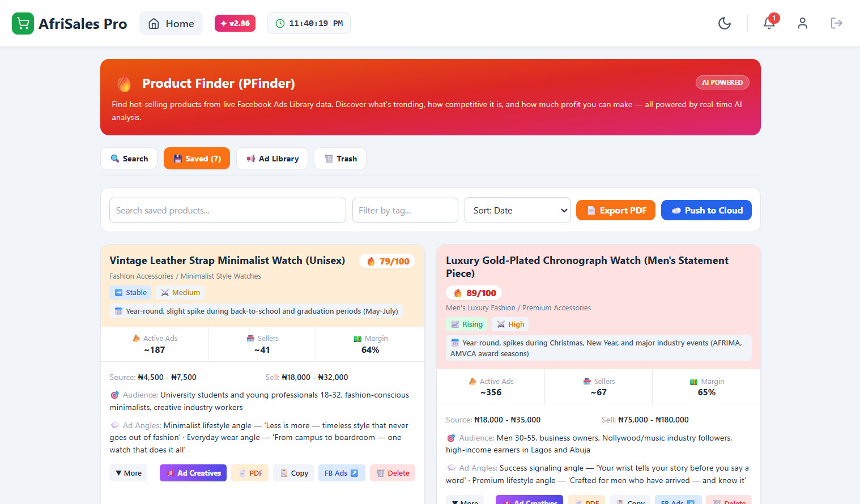Screen dimensions: 860x504
Task: Click the 11:40:19 PM clock display
Action: (x=309, y=23)
